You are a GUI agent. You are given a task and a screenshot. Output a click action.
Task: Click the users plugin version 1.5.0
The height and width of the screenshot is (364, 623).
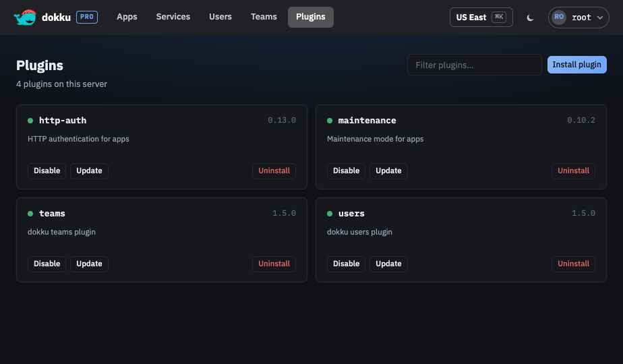coord(583,214)
